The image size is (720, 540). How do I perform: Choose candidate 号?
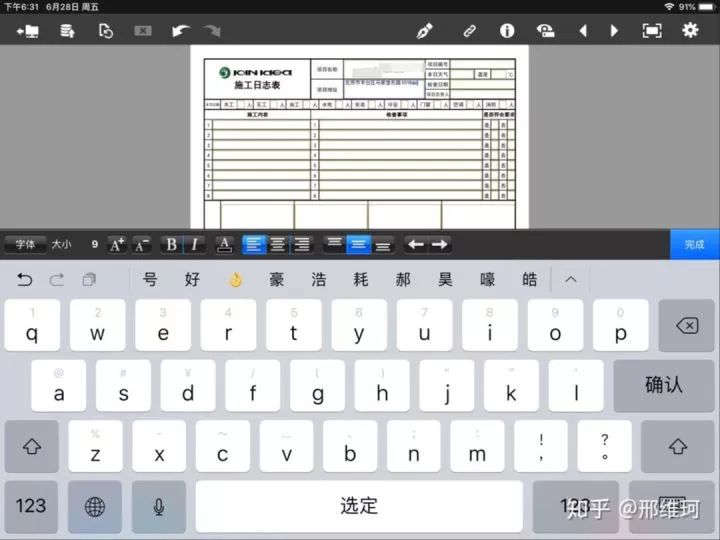pyautogui.click(x=150, y=279)
